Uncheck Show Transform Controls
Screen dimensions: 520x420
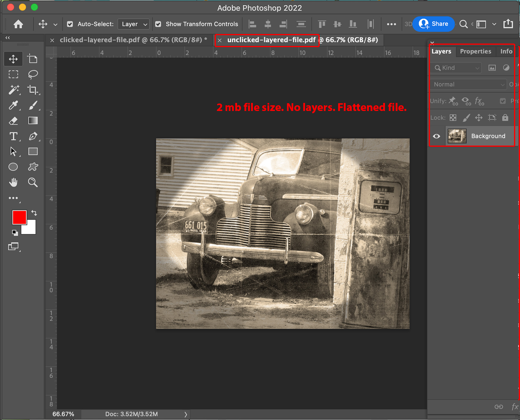click(158, 24)
